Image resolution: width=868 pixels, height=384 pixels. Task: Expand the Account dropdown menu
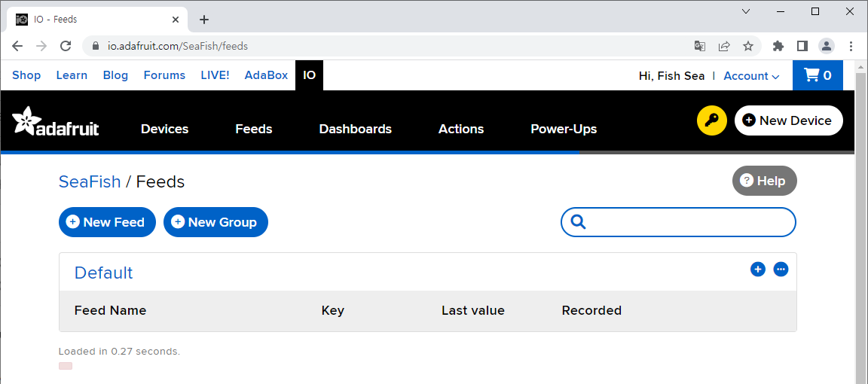tap(751, 76)
